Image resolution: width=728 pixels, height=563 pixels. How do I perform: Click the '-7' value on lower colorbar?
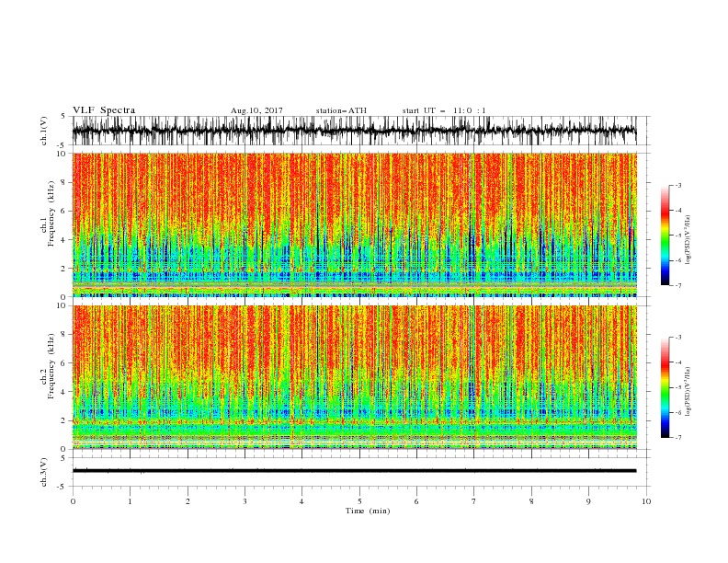click(677, 438)
